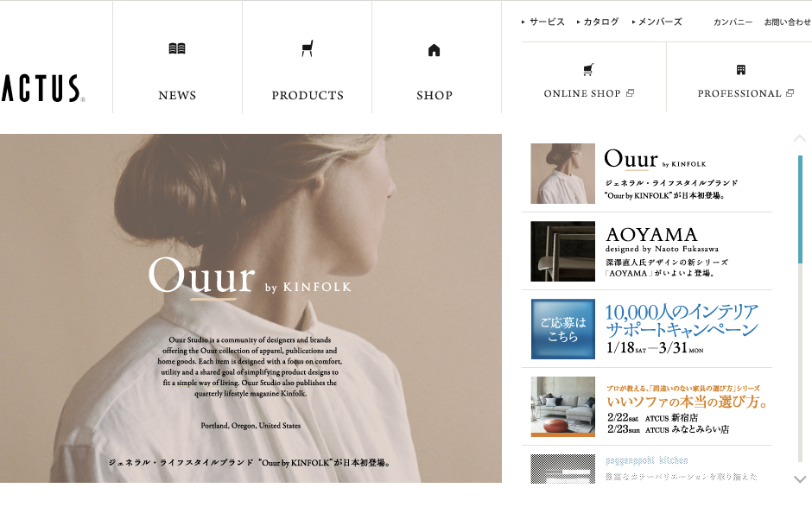This screenshot has height=507, width=812.
Task: Click the house SHOP icon
Action: tap(434, 50)
